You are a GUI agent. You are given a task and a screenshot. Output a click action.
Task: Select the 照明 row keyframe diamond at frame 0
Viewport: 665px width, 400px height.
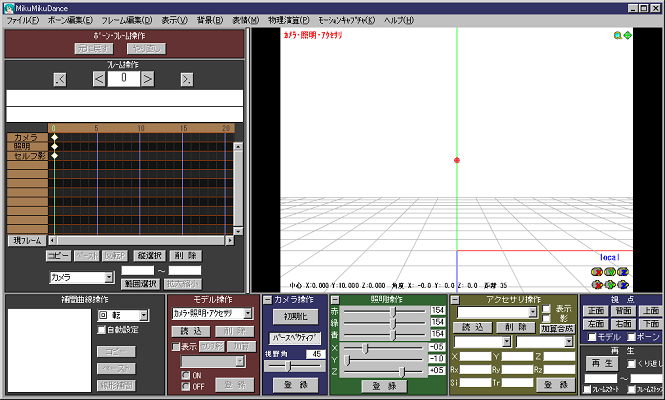54,146
